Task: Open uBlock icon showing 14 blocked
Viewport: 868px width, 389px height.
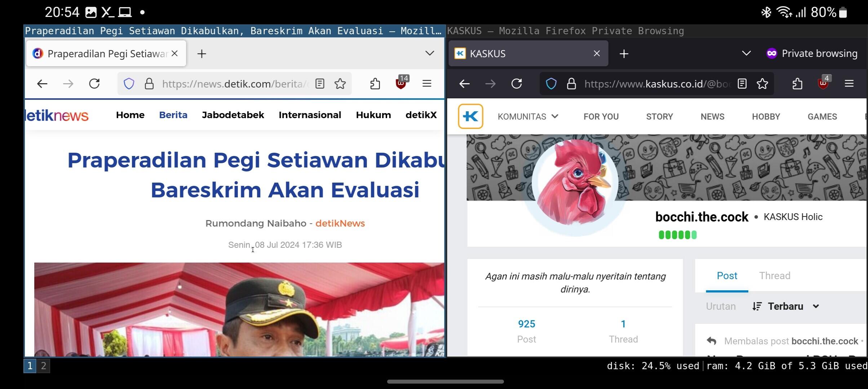Action: point(402,83)
